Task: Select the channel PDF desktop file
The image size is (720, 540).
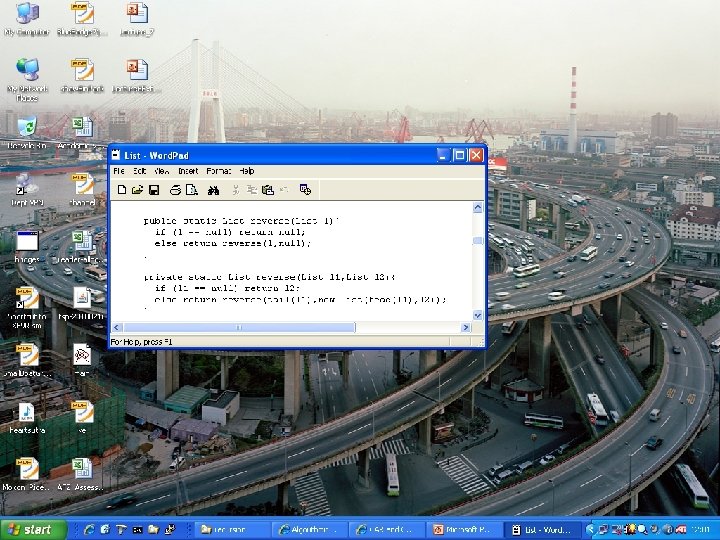Action: pyautogui.click(x=83, y=189)
